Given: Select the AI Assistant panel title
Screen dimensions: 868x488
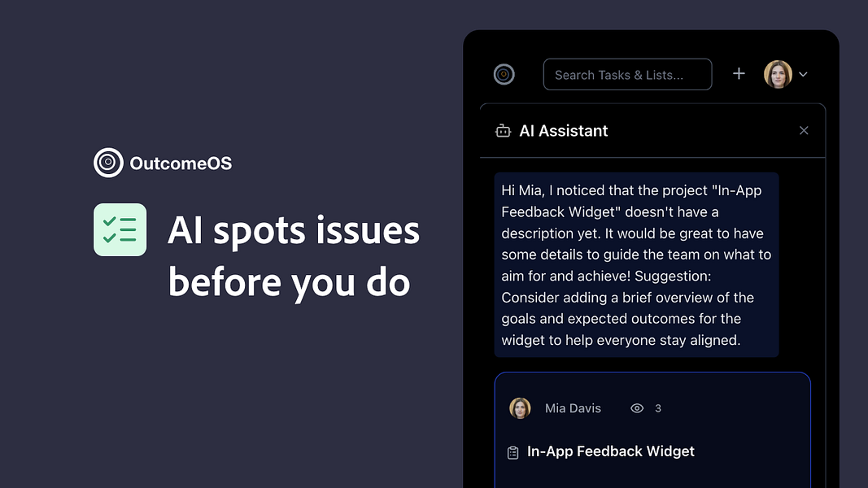Looking at the screenshot, I should 564,131.
